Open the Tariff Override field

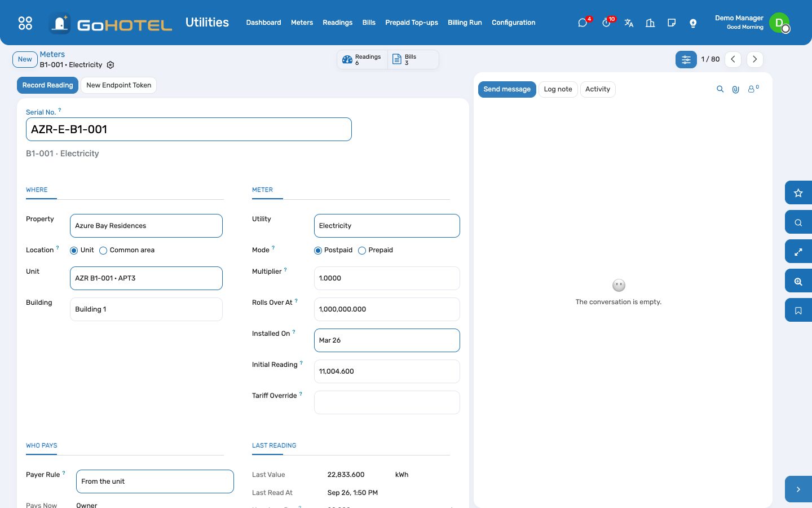(x=387, y=402)
